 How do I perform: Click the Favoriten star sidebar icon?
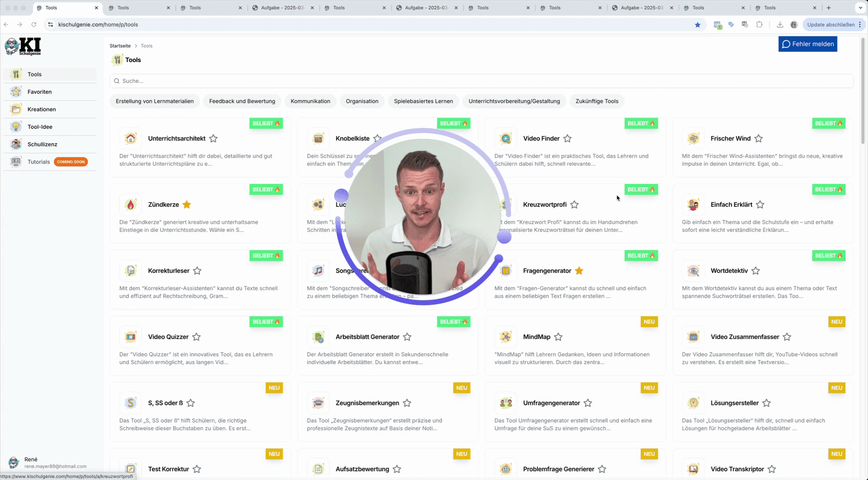pyautogui.click(x=16, y=92)
